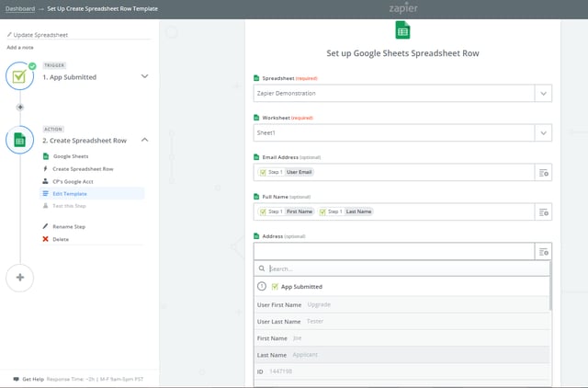Click the empty Address input field
The height and width of the screenshot is (388, 588).
[394, 251]
